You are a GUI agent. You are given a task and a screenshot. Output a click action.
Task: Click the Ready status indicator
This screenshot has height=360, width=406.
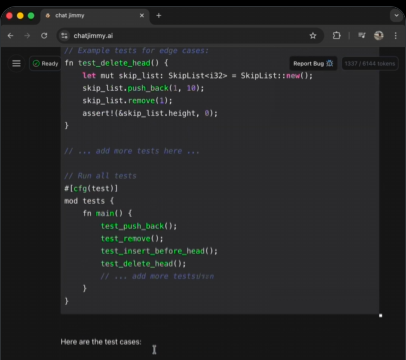45,63
